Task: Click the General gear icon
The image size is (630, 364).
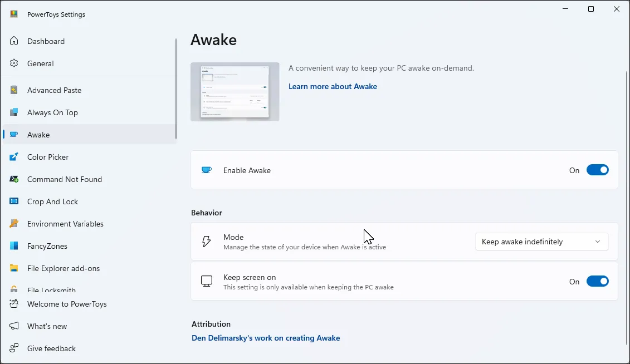Action: coord(14,63)
